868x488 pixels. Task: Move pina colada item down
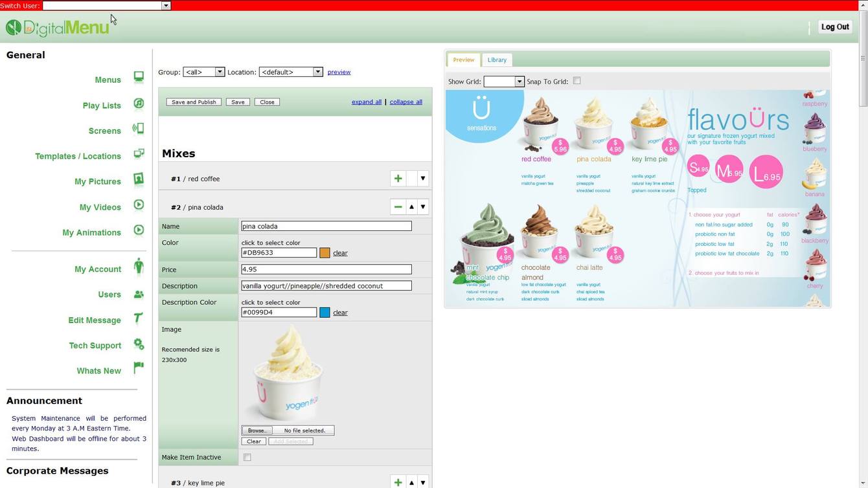423,207
